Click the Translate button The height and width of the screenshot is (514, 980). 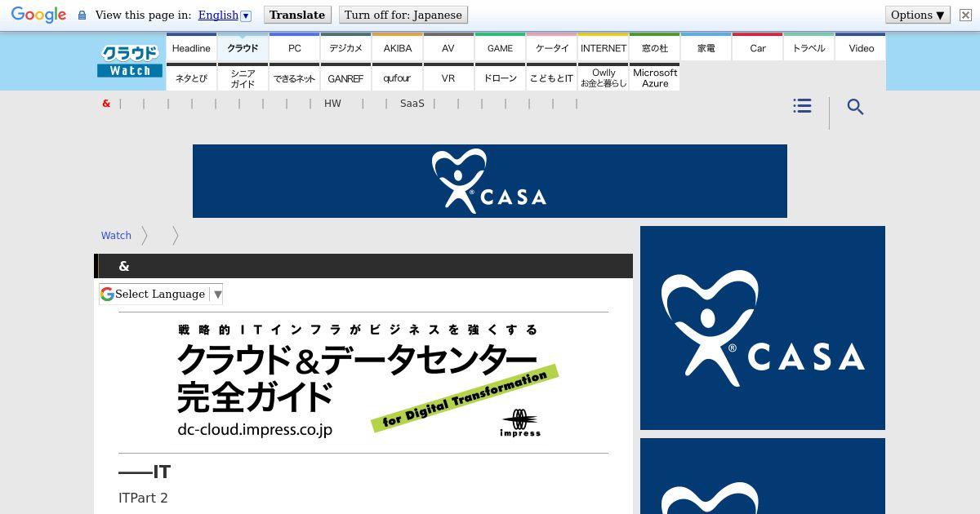click(297, 15)
